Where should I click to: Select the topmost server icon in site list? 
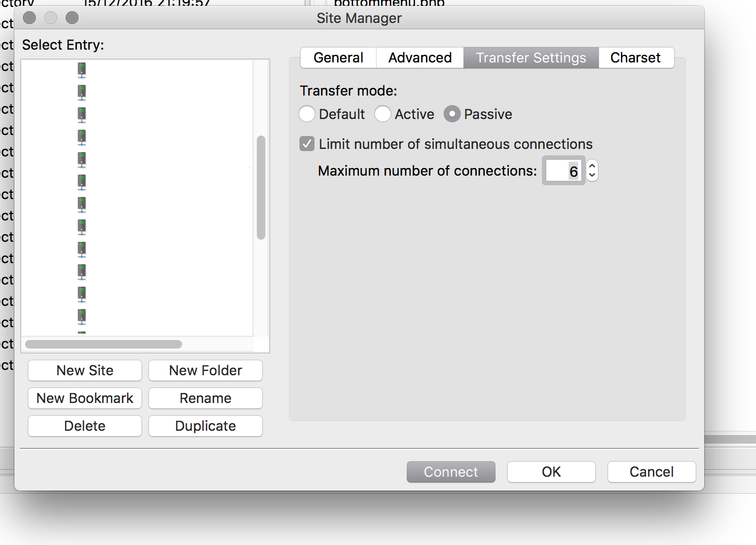(x=82, y=69)
